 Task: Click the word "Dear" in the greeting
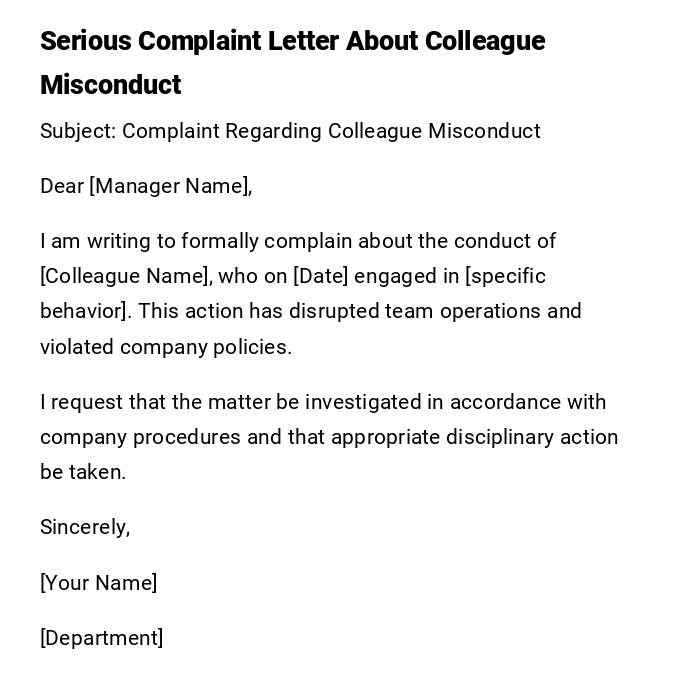[61, 186]
